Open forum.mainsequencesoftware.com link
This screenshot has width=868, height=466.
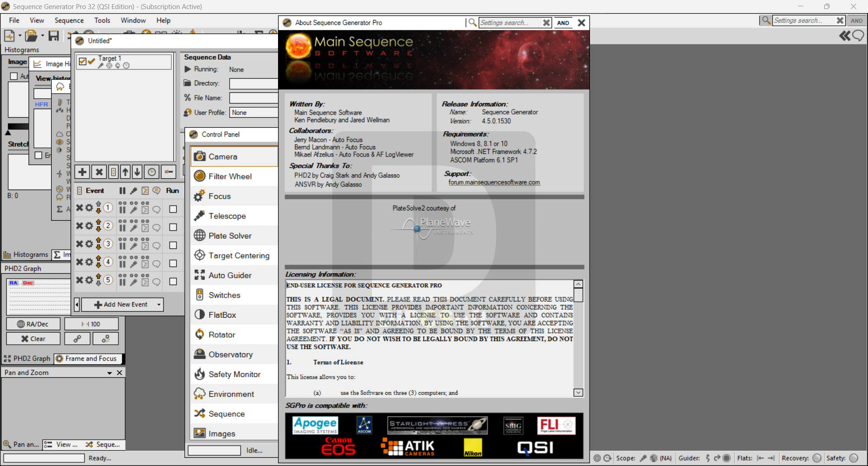pos(494,182)
